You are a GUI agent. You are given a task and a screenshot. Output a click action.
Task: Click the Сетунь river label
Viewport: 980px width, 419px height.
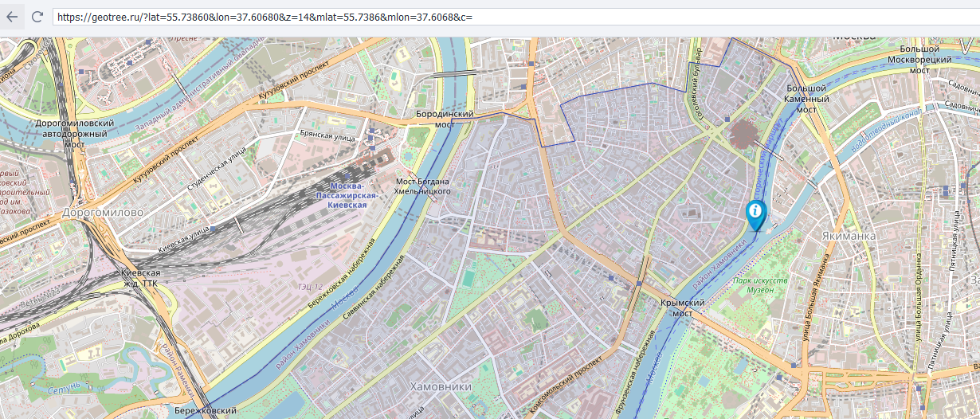click(65, 389)
